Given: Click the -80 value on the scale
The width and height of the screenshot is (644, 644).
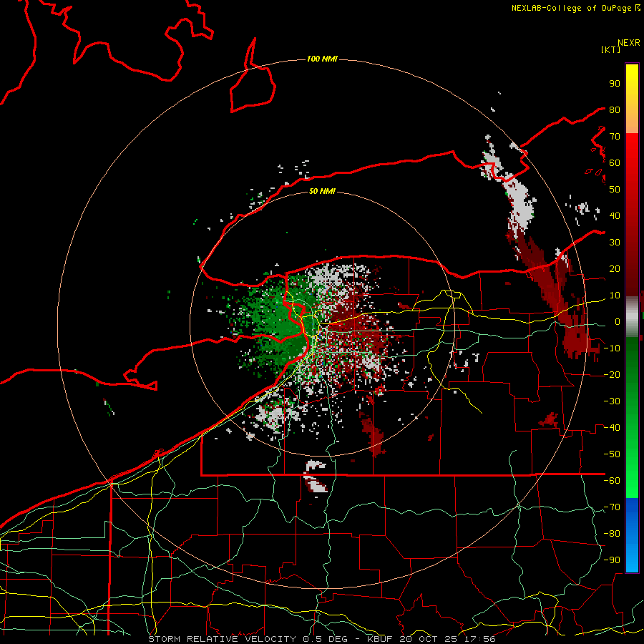Looking at the screenshot, I should click(612, 534).
